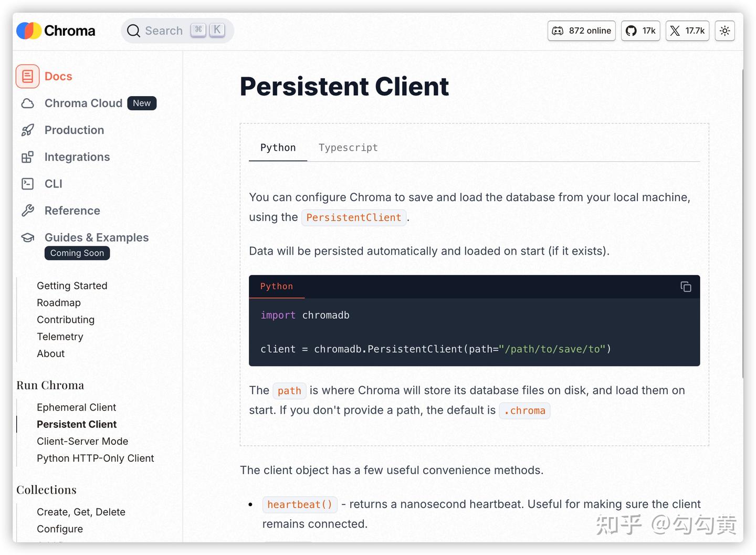Go to Client-Server Mode page
Image resolution: width=756 pixels, height=555 pixels.
point(82,442)
